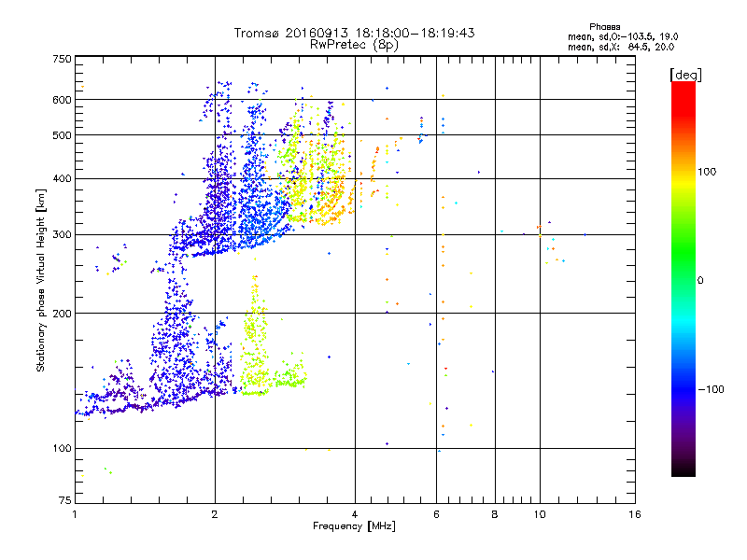The height and width of the screenshot is (560, 747).
Task: Pick the black bottom end of colorbar
Action: pyautogui.click(x=684, y=469)
